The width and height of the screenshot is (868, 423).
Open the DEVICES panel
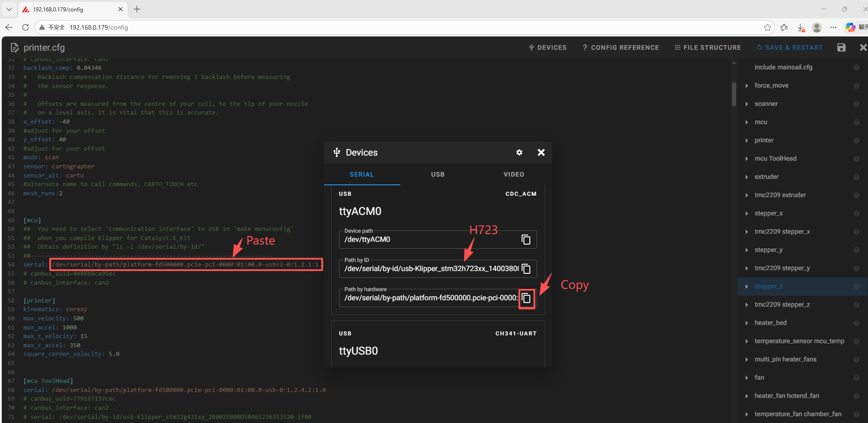(x=548, y=47)
